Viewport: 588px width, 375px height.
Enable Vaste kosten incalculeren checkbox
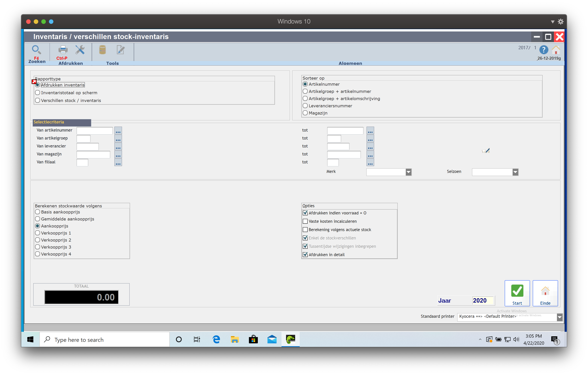305,221
